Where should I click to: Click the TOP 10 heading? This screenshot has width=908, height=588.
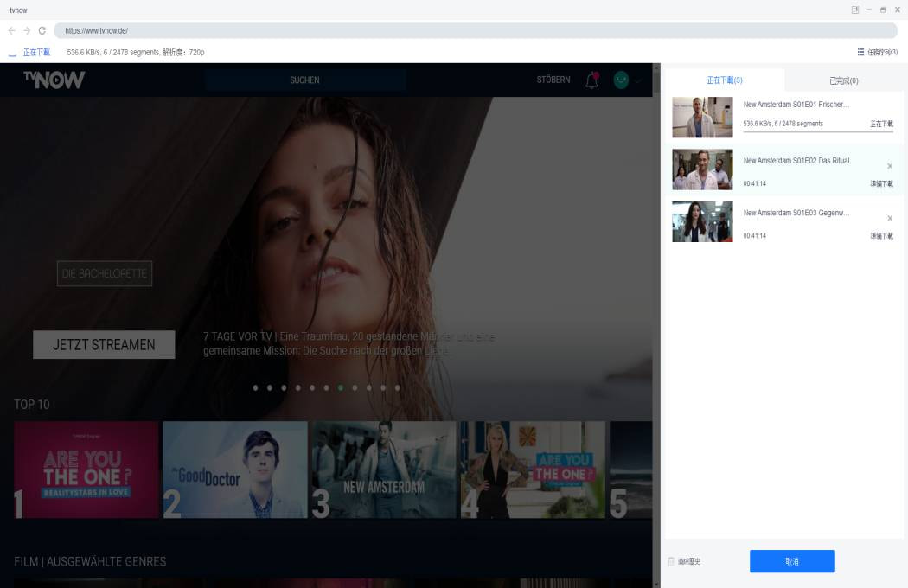32,405
